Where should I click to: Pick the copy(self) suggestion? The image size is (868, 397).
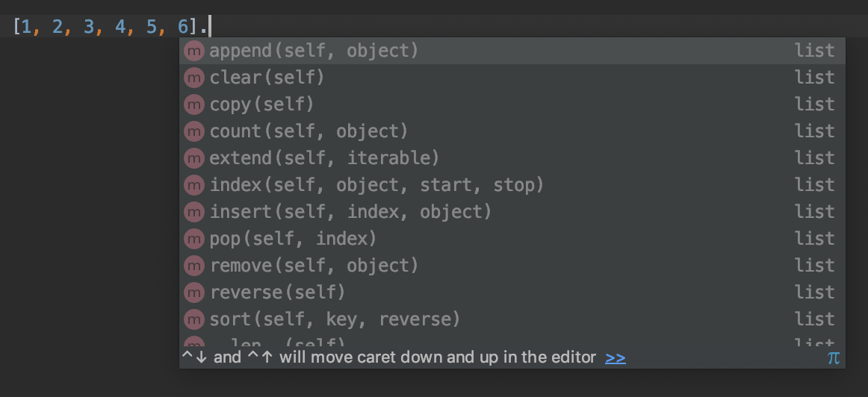[262, 104]
